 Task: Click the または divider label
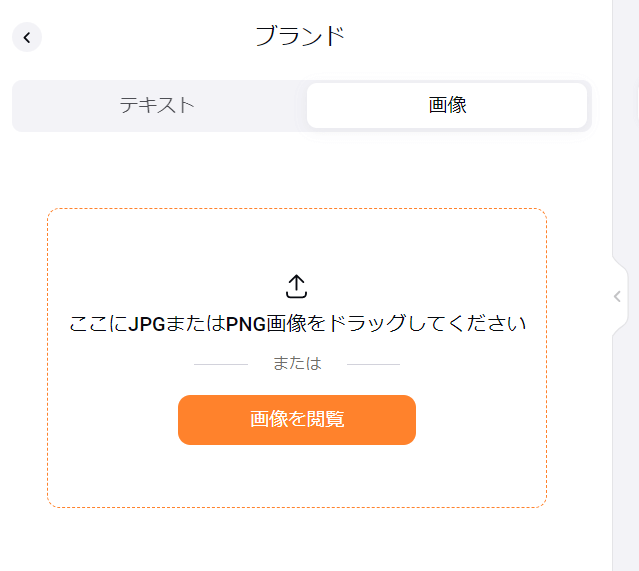tap(297, 363)
